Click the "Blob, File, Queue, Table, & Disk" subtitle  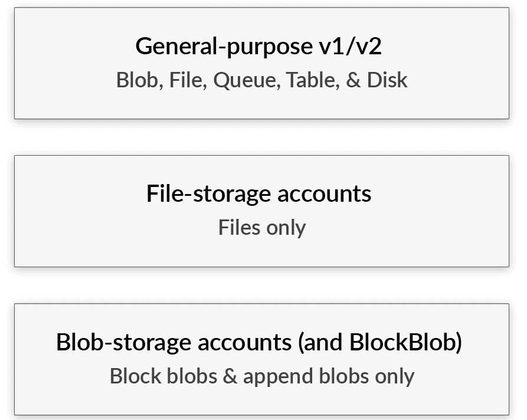(x=261, y=80)
